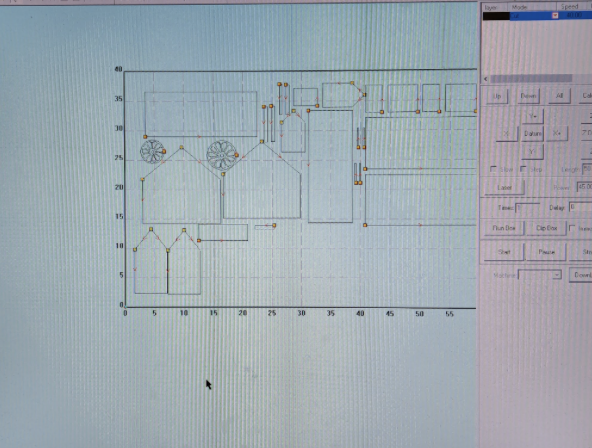592x448 pixels.
Task: Move layer with the Down button
Action: 528,96
